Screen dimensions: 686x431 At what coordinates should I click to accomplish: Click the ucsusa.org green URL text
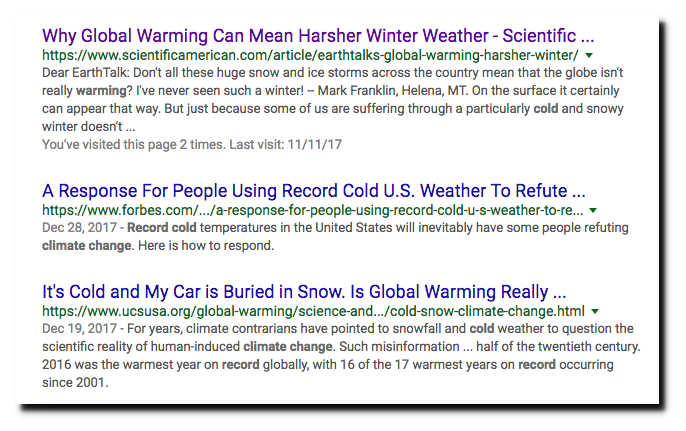(313, 311)
